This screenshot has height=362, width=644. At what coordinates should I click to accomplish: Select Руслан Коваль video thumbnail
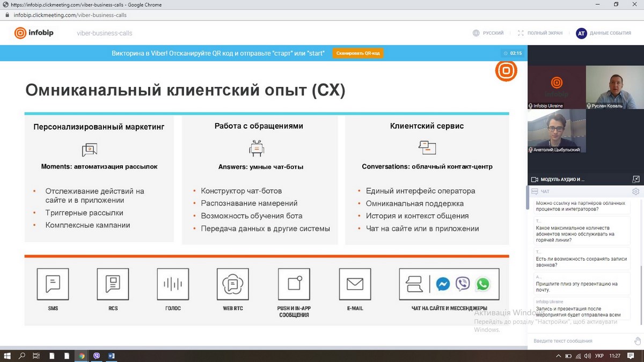(614, 87)
